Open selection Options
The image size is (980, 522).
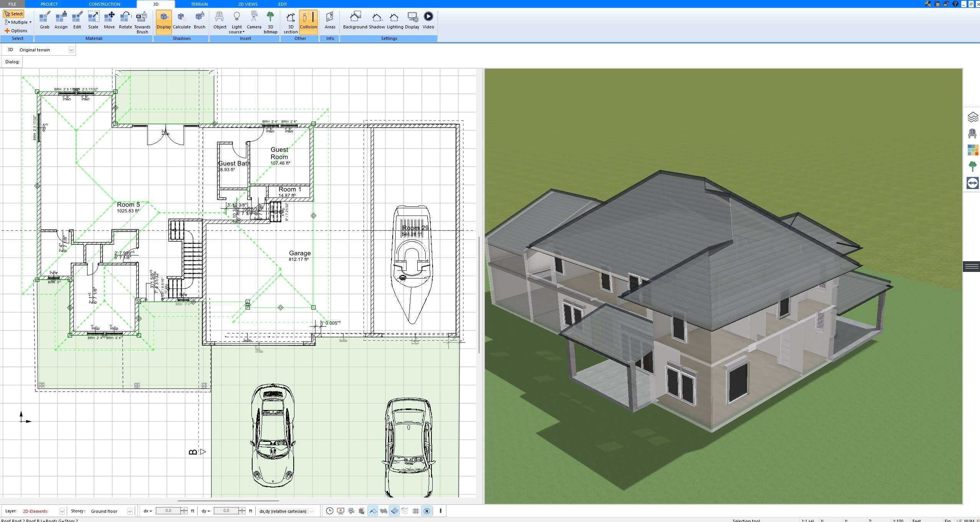(x=16, y=31)
